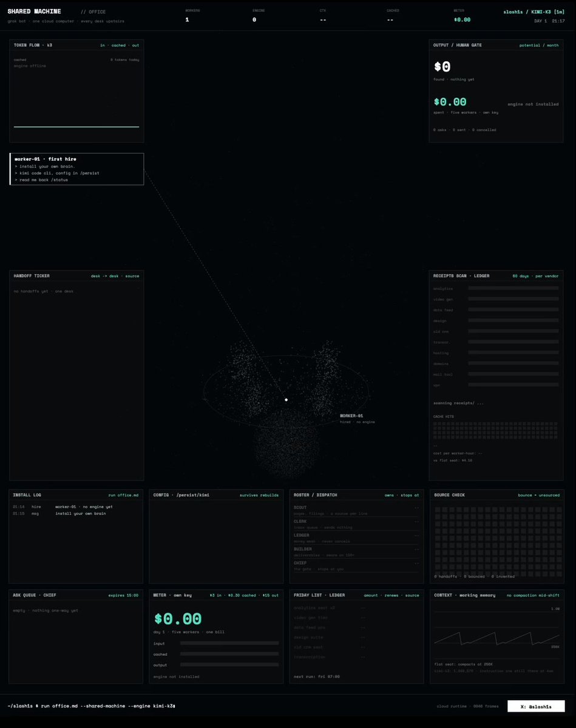The height and width of the screenshot is (728, 576).
Task: Click the "desk -> desk · source" label
Action: [115, 276]
